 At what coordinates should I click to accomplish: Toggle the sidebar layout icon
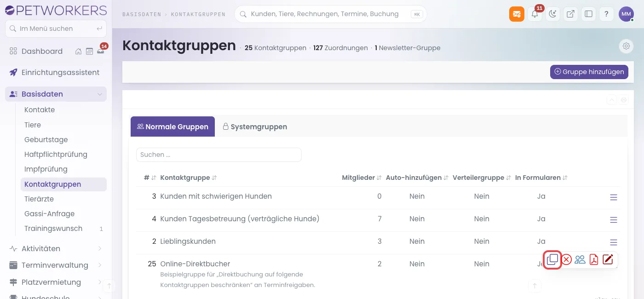588,14
